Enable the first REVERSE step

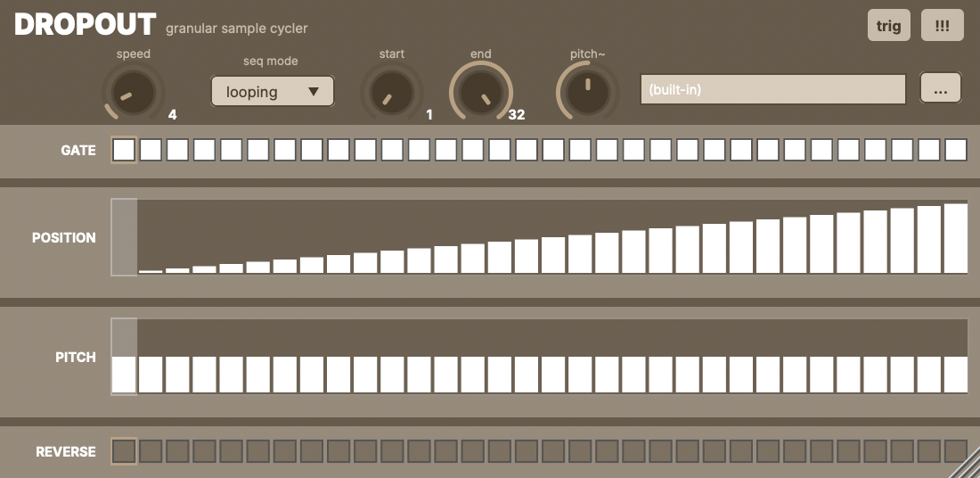pos(125,451)
